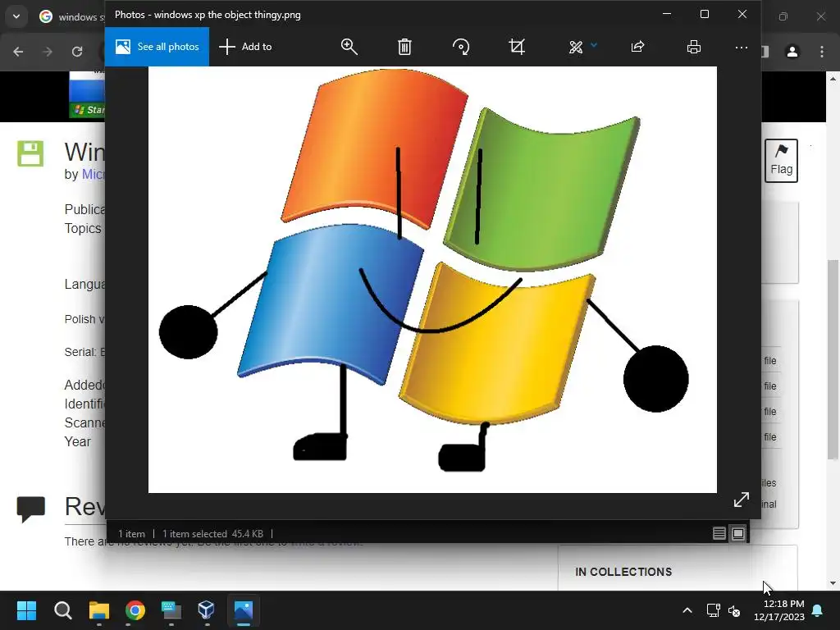Screen dimensions: 840x630
Task: Reload the page in Chrome
Action: [77, 52]
